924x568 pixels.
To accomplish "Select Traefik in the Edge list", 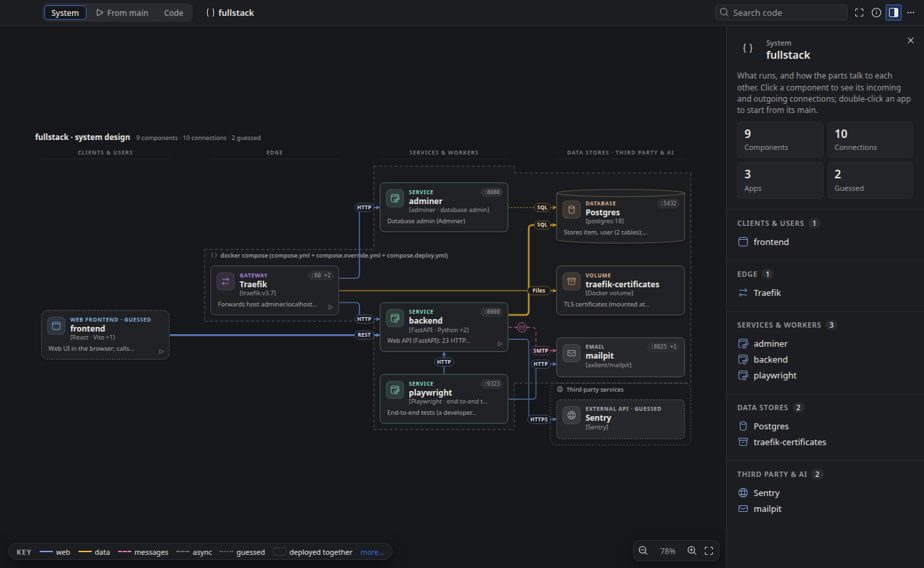I will pyautogui.click(x=825, y=293).
